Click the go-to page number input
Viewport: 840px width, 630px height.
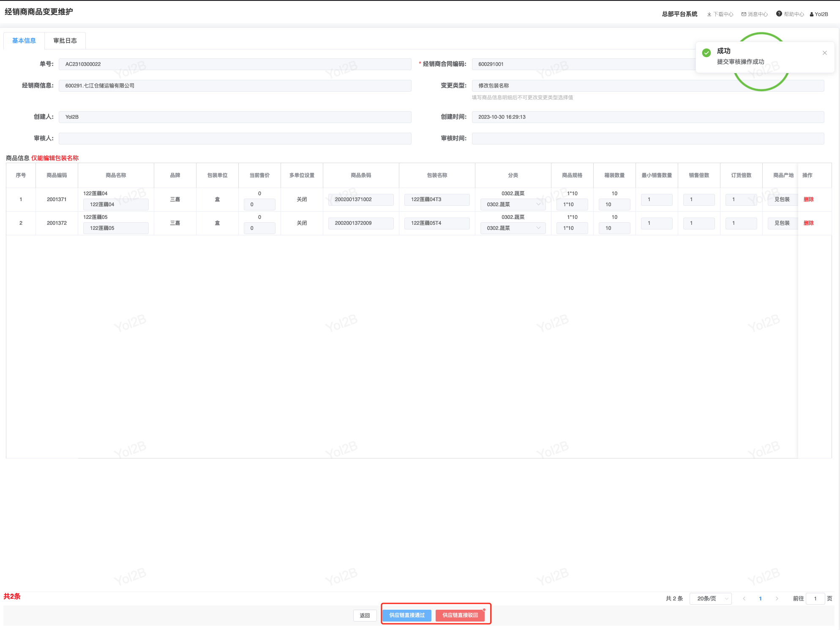pyautogui.click(x=815, y=598)
